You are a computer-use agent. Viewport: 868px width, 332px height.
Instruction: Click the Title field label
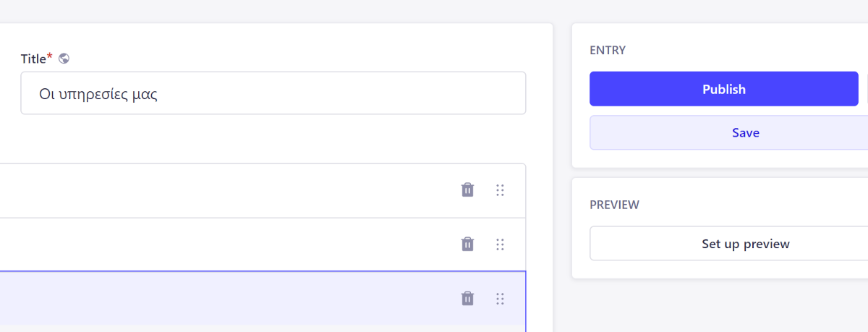tap(33, 59)
